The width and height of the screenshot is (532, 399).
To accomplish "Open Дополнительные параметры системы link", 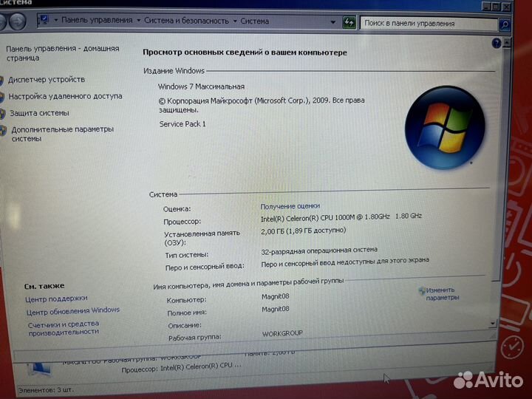I will tap(62, 134).
